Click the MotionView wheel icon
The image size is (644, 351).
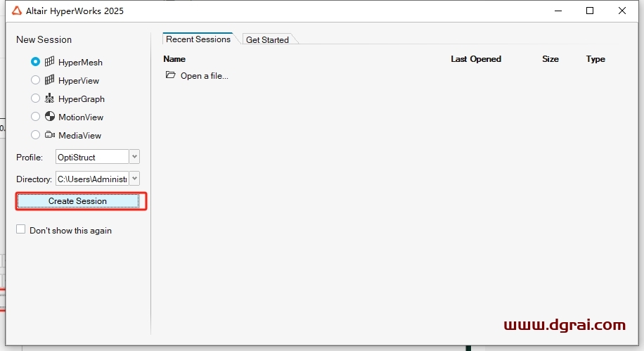point(50,116)
